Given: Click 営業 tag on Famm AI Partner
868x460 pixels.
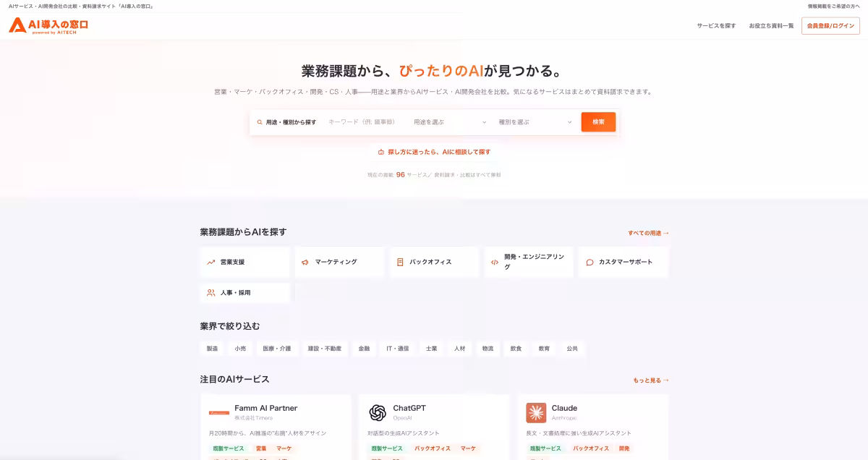Looking at the screenshot, I should (x=261, y=448).
